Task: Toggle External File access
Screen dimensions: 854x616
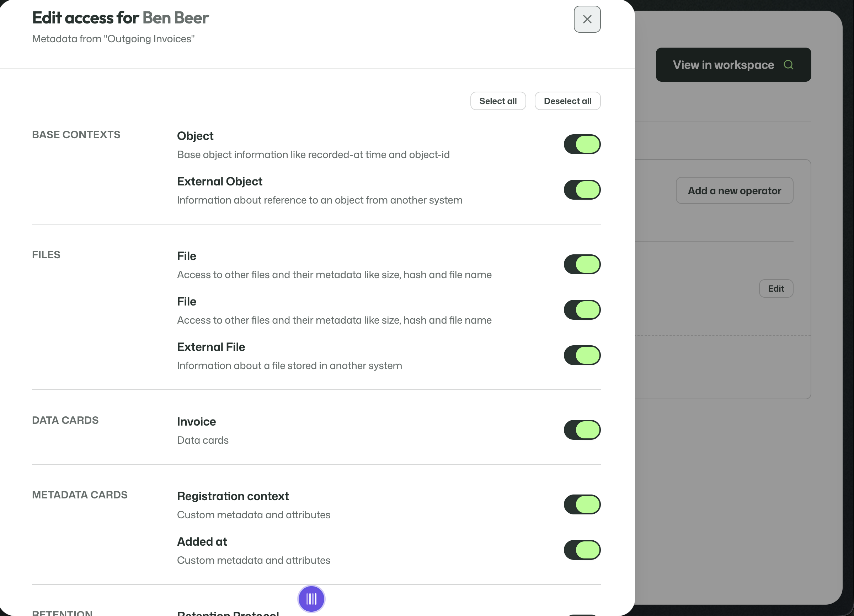Action: tap(582, 356)
